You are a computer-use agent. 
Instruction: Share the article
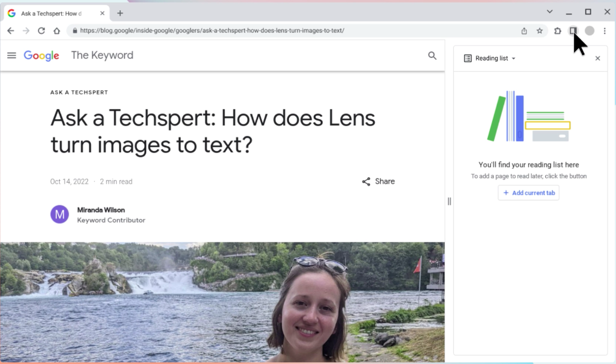(378, 181)
